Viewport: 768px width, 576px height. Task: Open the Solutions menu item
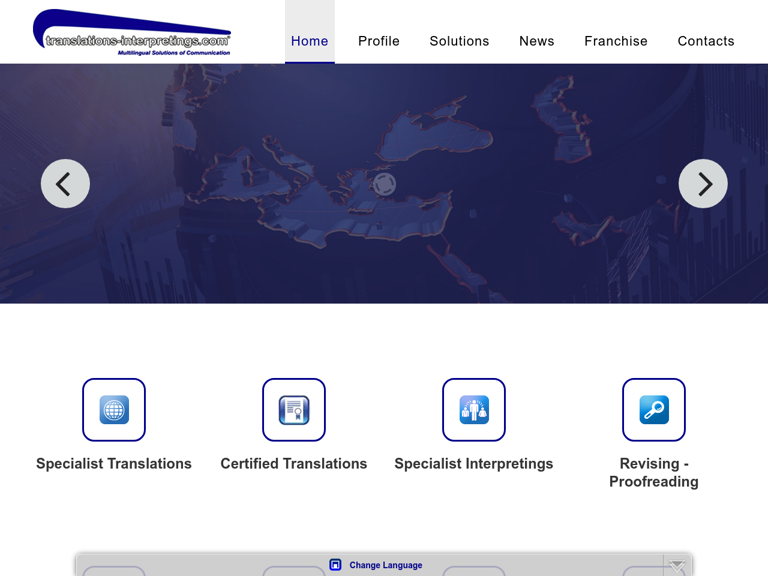pyautogui.click(x=459, y=41)
